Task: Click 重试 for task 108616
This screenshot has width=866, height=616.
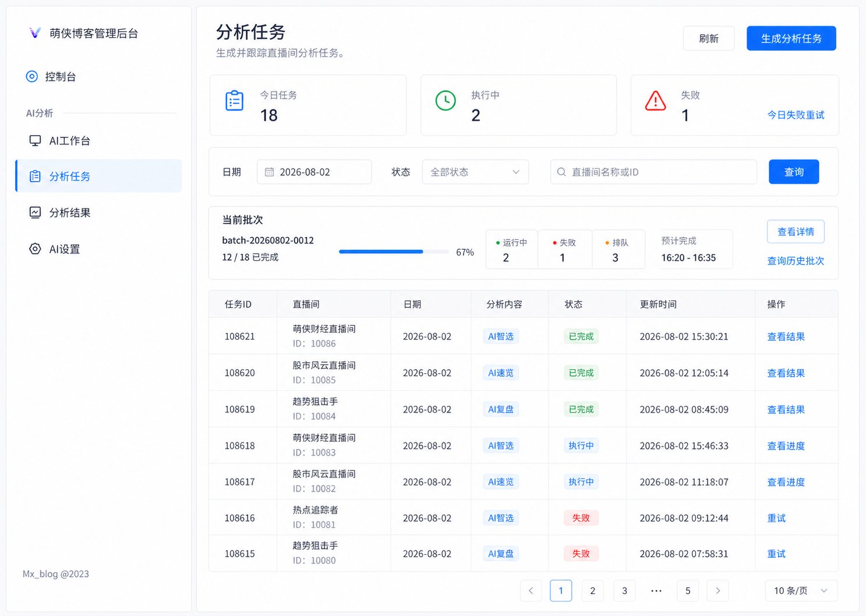Action: click(776, 518)
